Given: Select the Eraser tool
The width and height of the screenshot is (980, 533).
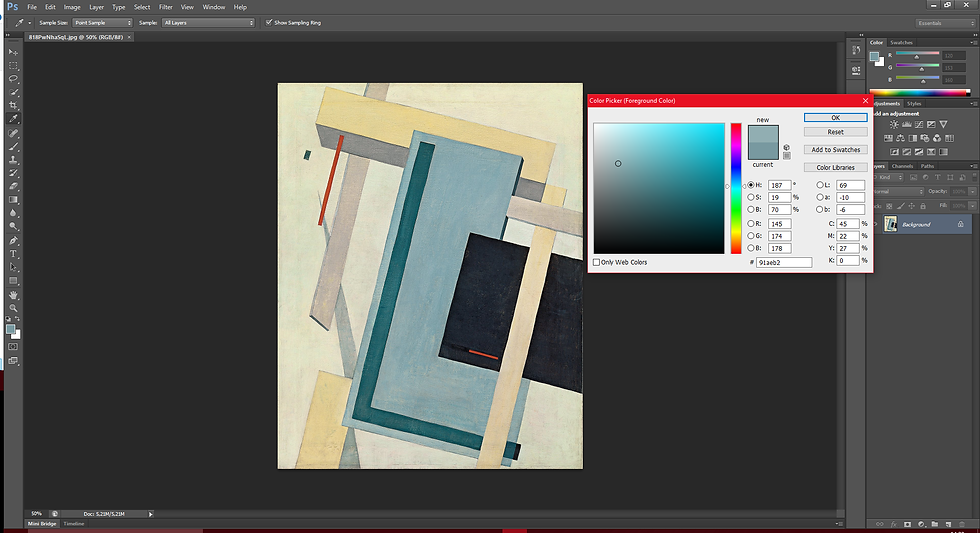Looking at the screenshot, I should point(13,186).
